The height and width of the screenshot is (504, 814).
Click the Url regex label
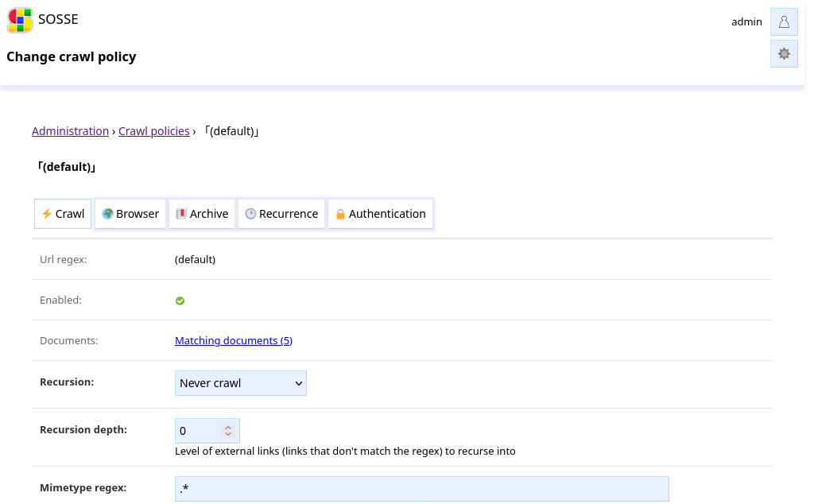64,259
